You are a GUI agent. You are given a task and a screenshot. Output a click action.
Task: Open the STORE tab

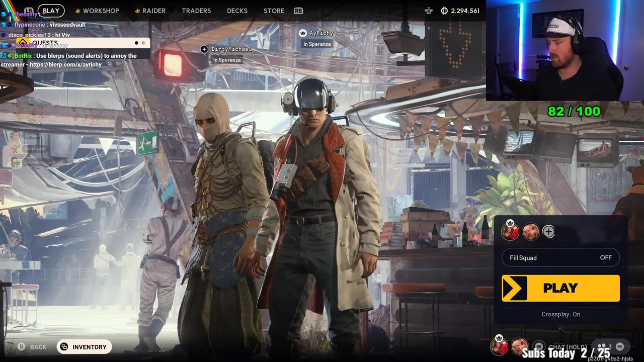[274, 11]
